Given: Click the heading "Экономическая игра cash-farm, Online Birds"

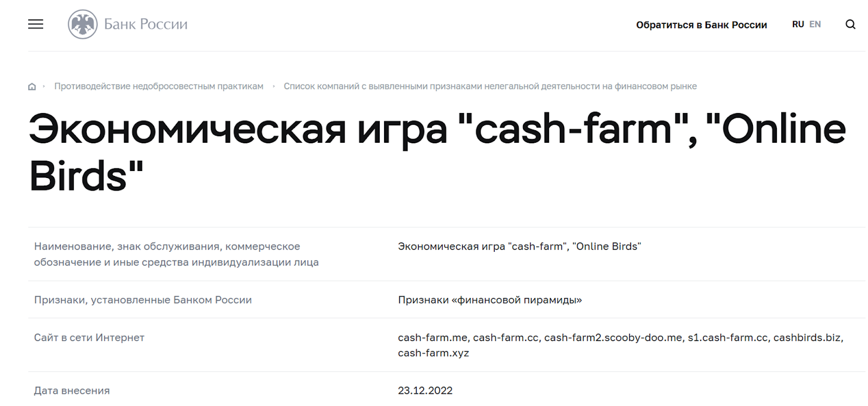Looking at the screenshot, I should [x=437, y=153].
